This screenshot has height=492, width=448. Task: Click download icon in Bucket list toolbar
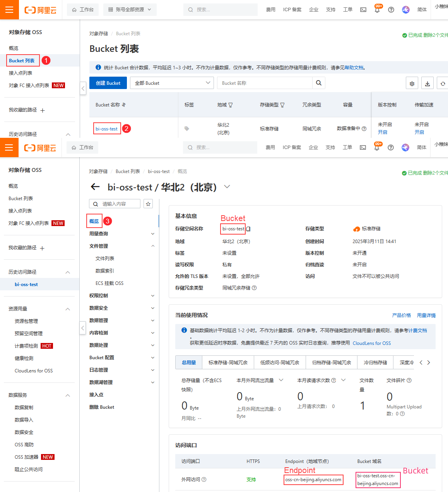tap(427, 83)
